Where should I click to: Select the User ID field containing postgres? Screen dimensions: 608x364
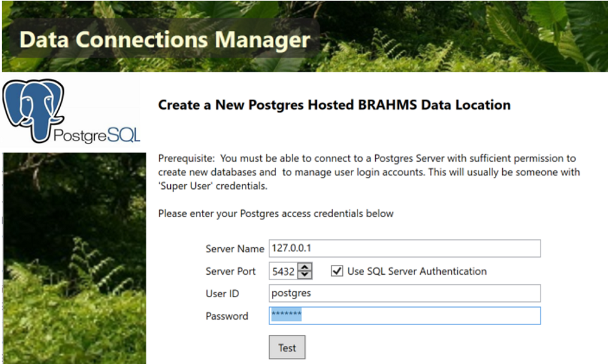[404, 293]
